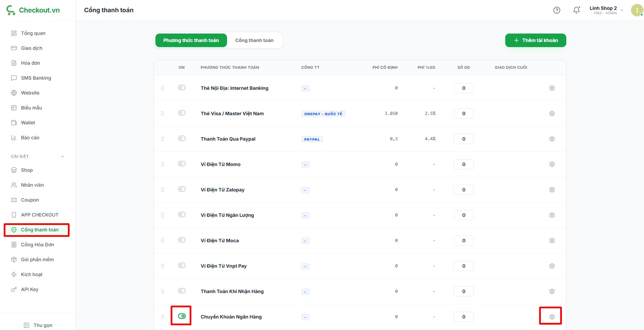Screen dimensions: 644x330
Task: Open settings gear for Ví Điện Tử Zalopay
Action: click(x=552, y=190)
